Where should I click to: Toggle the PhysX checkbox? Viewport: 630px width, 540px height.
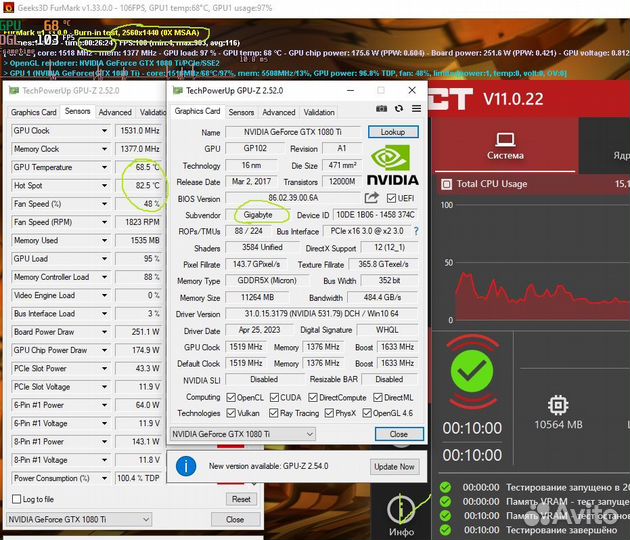tap(329, 413)
